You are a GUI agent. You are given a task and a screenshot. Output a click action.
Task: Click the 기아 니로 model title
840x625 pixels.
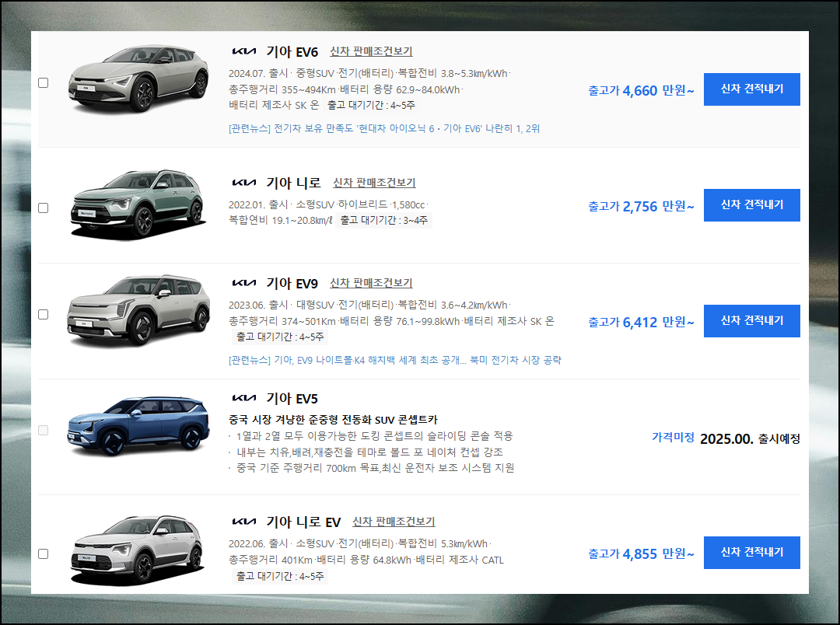coord(293,183)
